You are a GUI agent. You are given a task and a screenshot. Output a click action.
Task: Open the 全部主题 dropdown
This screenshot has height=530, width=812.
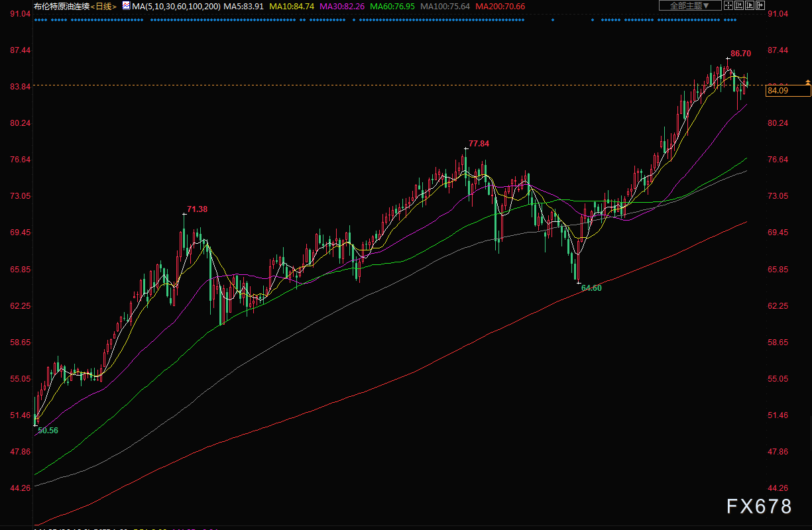point(690,5)
